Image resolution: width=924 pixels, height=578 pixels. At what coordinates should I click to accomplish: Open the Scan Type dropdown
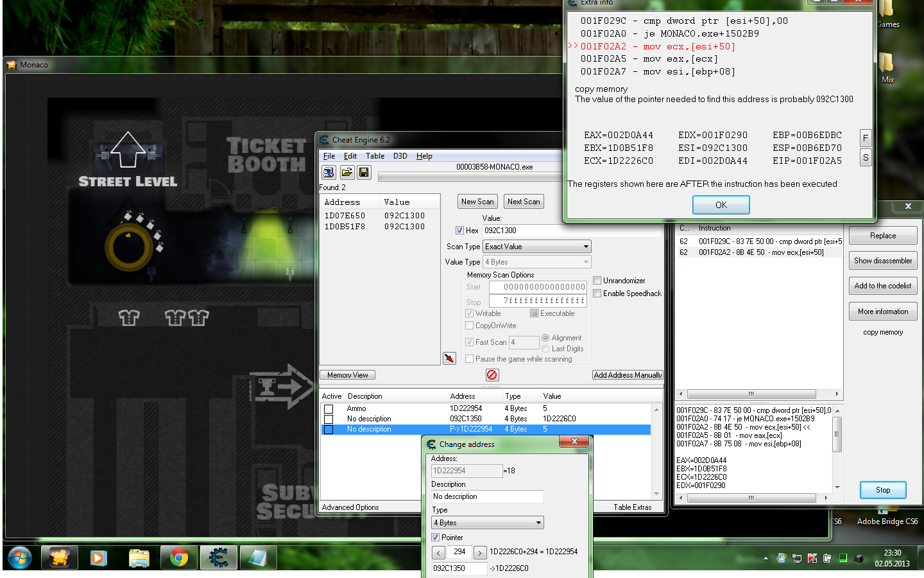(x=536, y=247)
